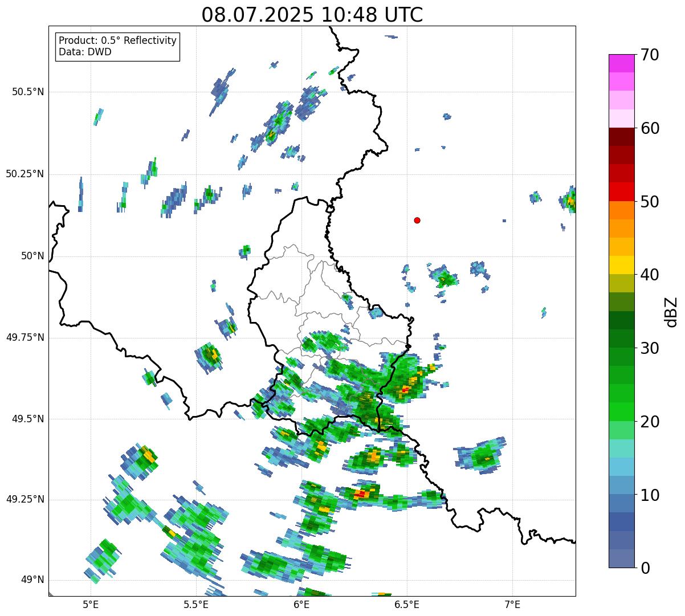Click the 50.5°N latitude label

pyautogui.click(x=28, y=92)
